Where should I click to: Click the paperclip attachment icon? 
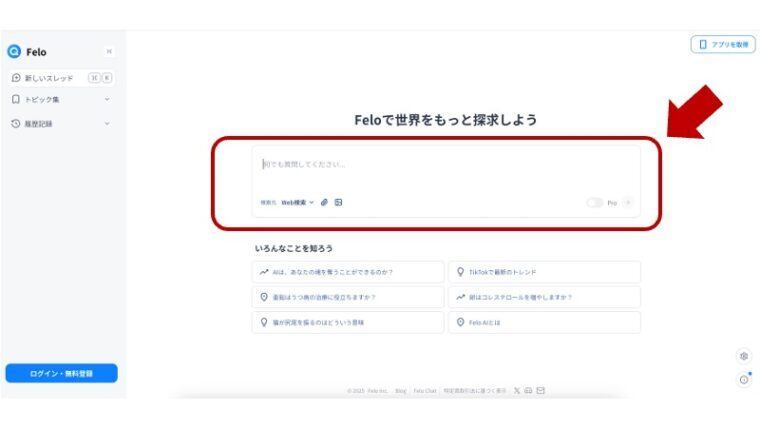(324, 203)
